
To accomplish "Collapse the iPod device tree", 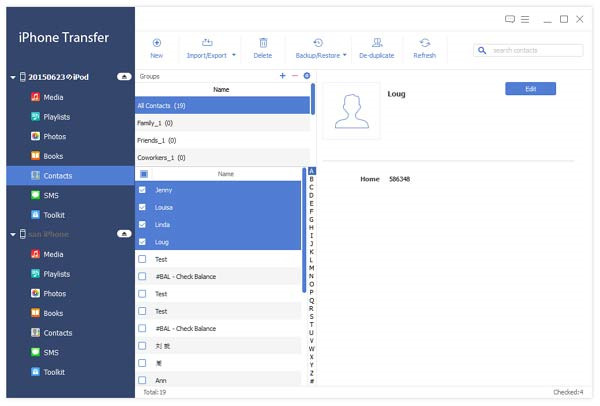I will (x=13, y=77).
